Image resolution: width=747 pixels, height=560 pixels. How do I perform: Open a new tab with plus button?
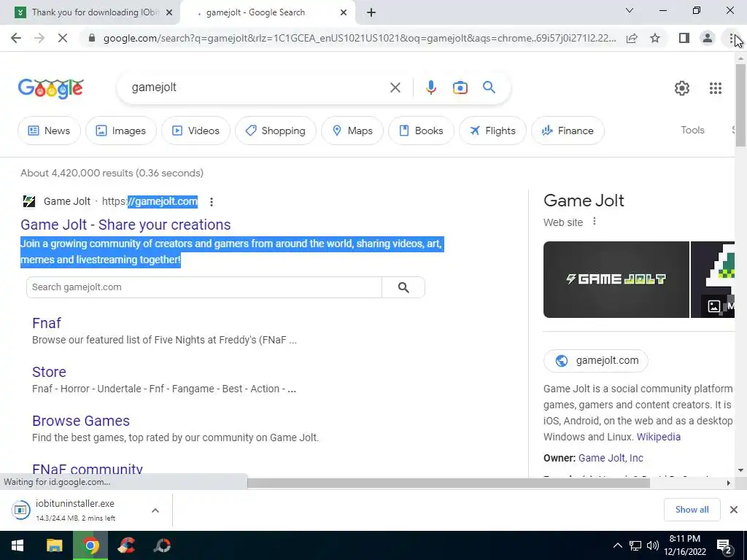(x=371, y=12)
